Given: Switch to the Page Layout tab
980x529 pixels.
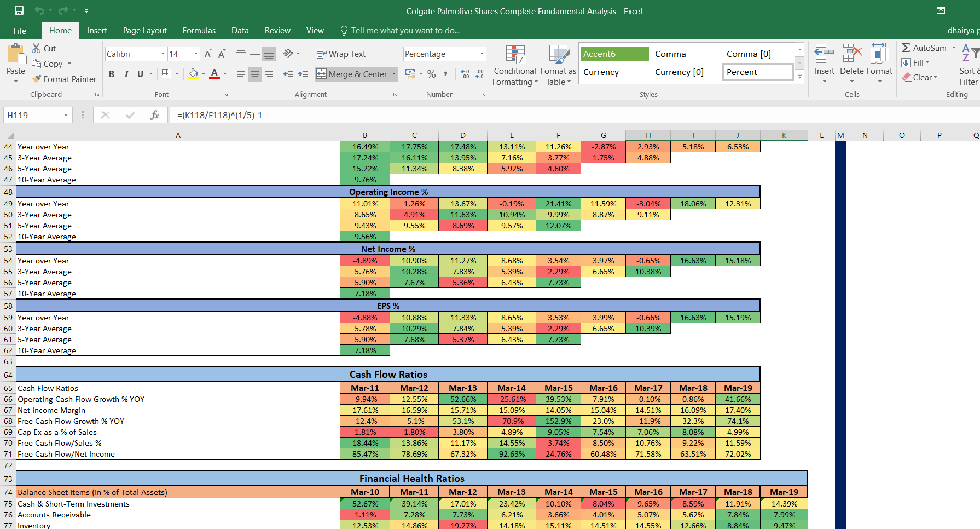Looking at the screenshot, I should 145,31.
